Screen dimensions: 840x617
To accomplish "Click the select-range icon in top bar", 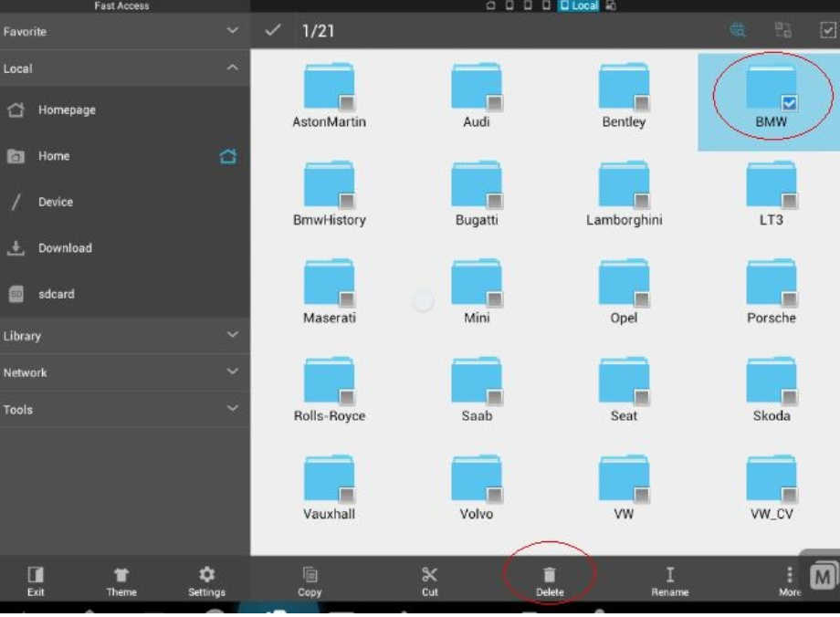I will click(783, 30).
